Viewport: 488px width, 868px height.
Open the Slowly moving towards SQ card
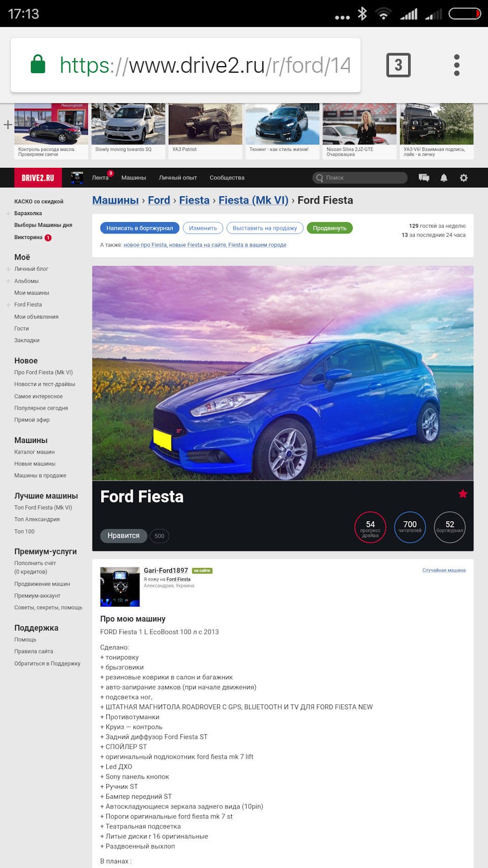[128, 131]
